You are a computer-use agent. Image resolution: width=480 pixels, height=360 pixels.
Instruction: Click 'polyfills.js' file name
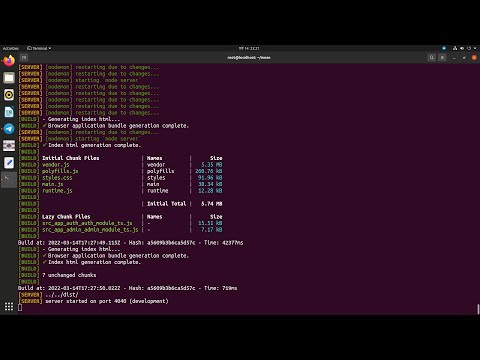[x=60, y=171]
